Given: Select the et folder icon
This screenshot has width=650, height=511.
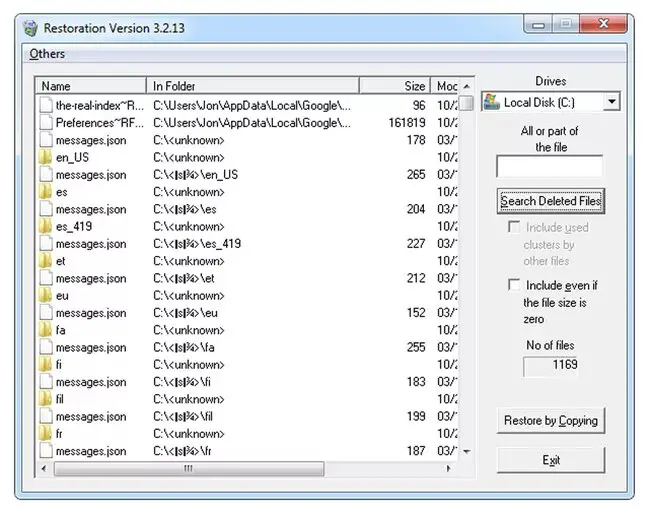Looking at the screenshot, I should coord(45,261).
